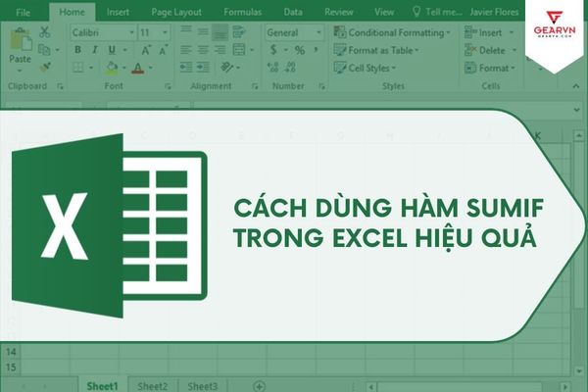Align text right

coord(220,50)
